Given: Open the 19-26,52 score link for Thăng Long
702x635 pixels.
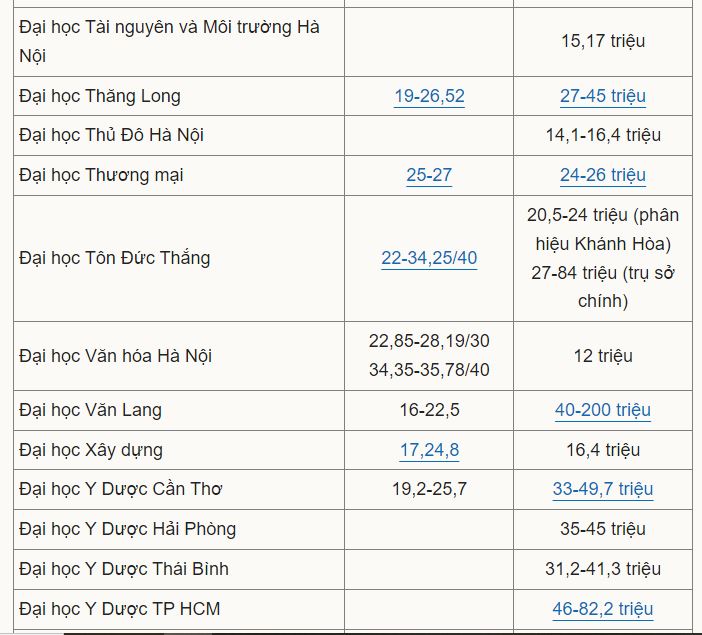Looking at the screenshot, I should coord(429,96).
